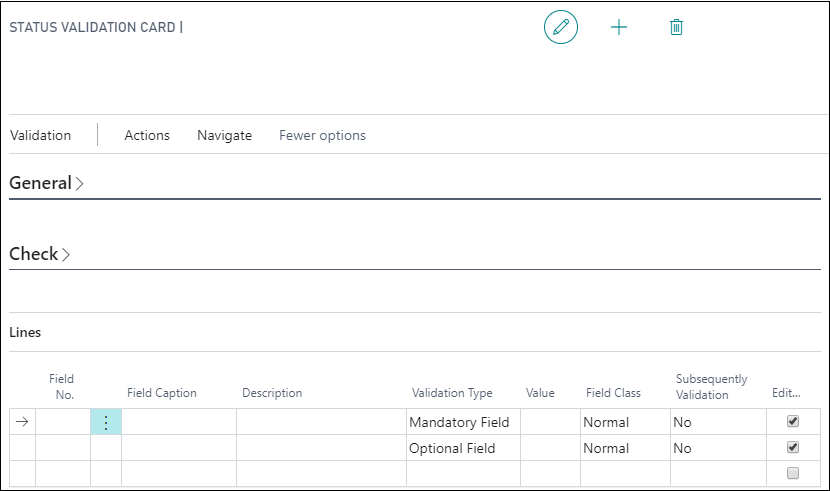
Task: Uncheck Editable box for Optional Field row
Action: 793,447
